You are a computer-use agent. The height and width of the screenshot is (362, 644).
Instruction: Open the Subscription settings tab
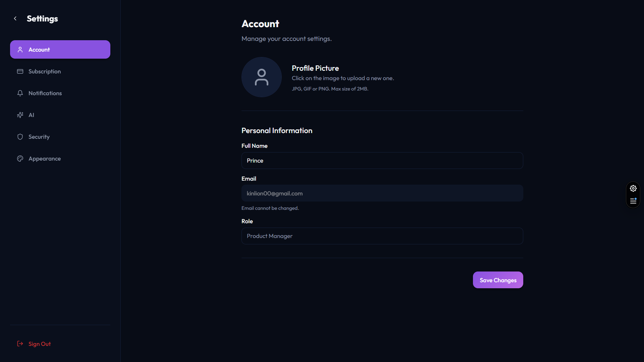click(x=45, y=71)
